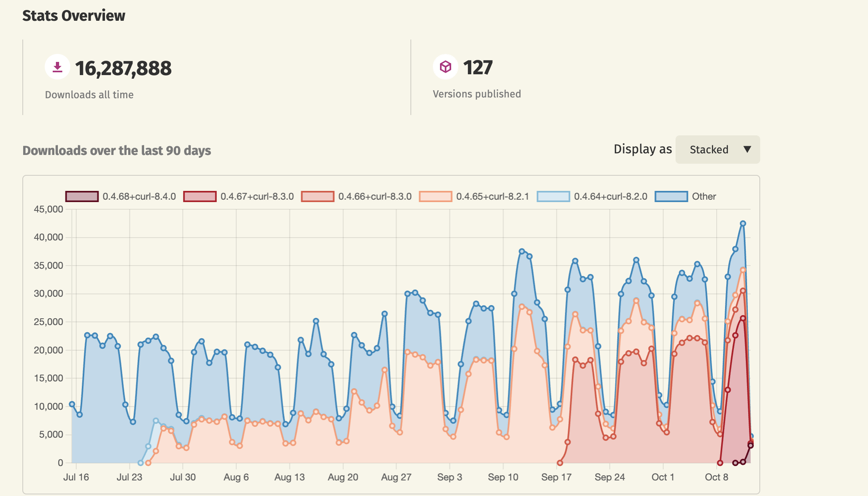Viewport: 868px width, 496px height.
Task: Click the 30,000 y-axis label
Action: tap(48, 294)
